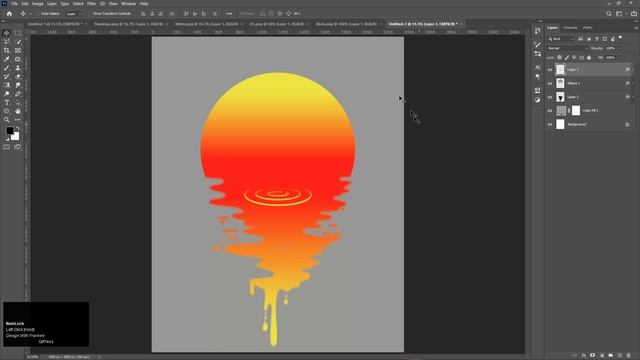Hide the Layer 1 layer
The image size is (640, 360).
pos(549,97)
